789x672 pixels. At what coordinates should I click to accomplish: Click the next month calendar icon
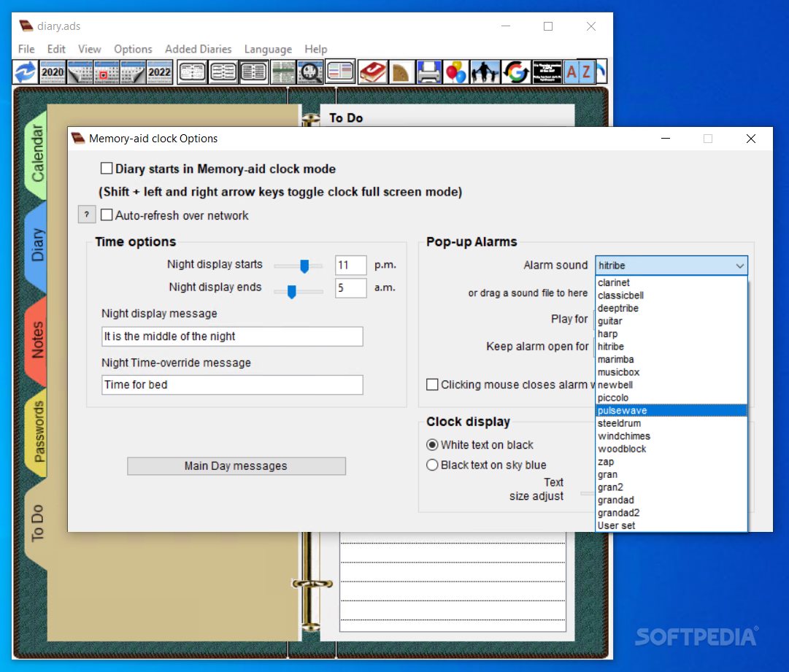[133, 72]
